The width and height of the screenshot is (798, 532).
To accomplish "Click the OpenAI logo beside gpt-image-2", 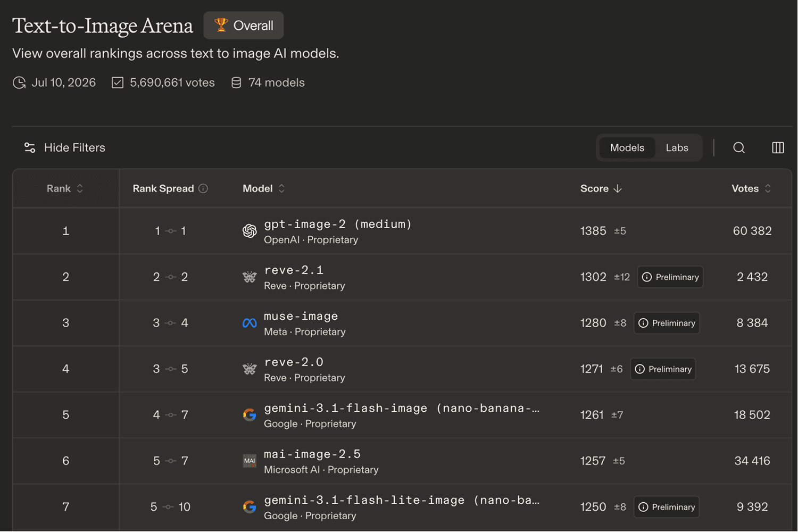I will [x=250, y=231].
